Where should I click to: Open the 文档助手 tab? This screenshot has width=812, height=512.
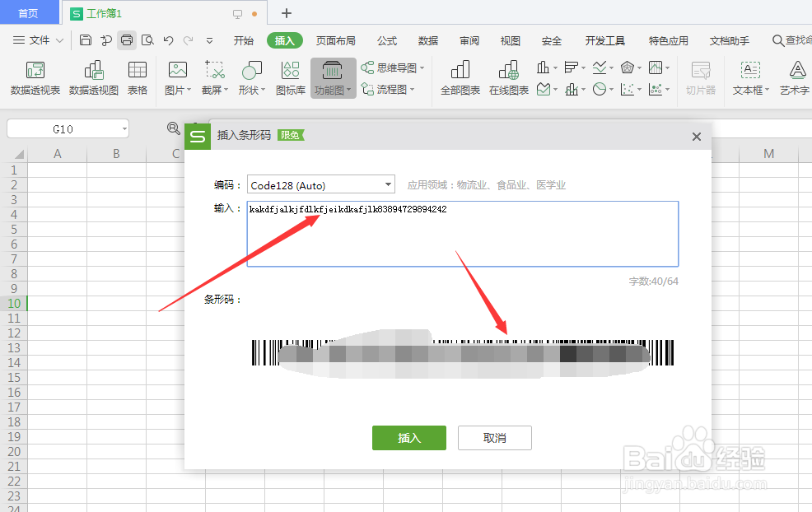729,41
